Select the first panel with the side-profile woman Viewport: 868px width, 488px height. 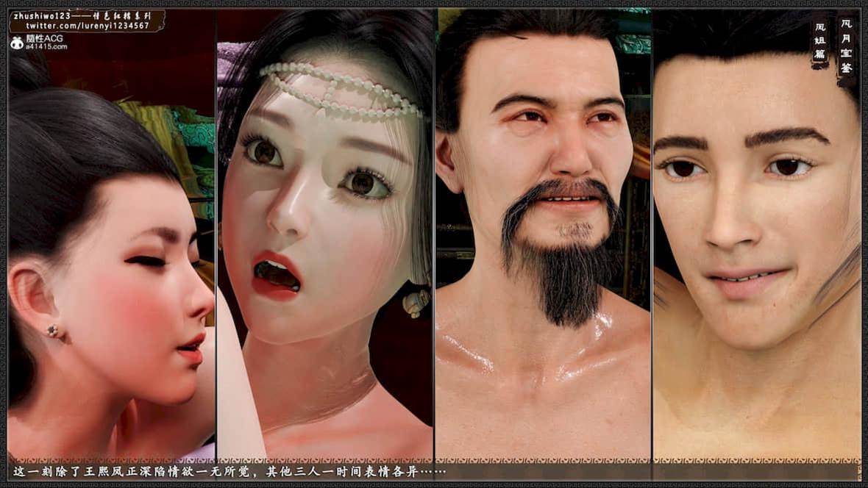coord(110,294)
